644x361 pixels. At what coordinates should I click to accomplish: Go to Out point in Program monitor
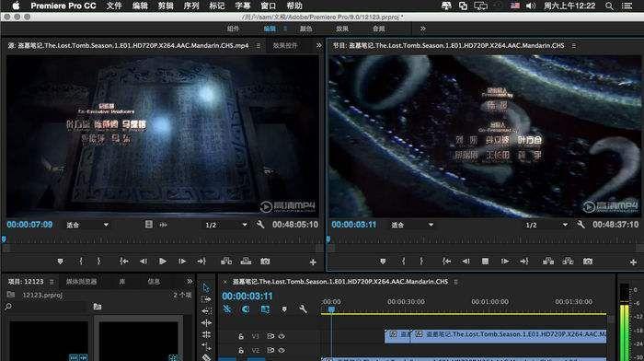[524, 262]
